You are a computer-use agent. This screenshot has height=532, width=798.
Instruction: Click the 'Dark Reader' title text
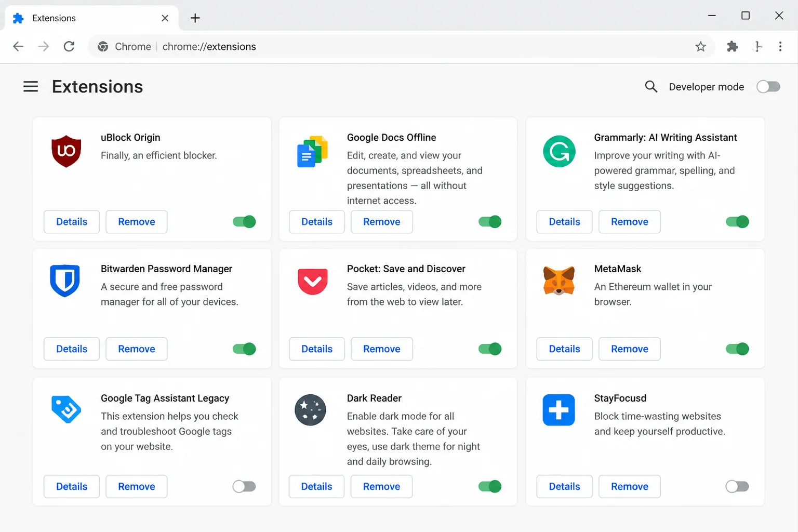pos(374,398)
